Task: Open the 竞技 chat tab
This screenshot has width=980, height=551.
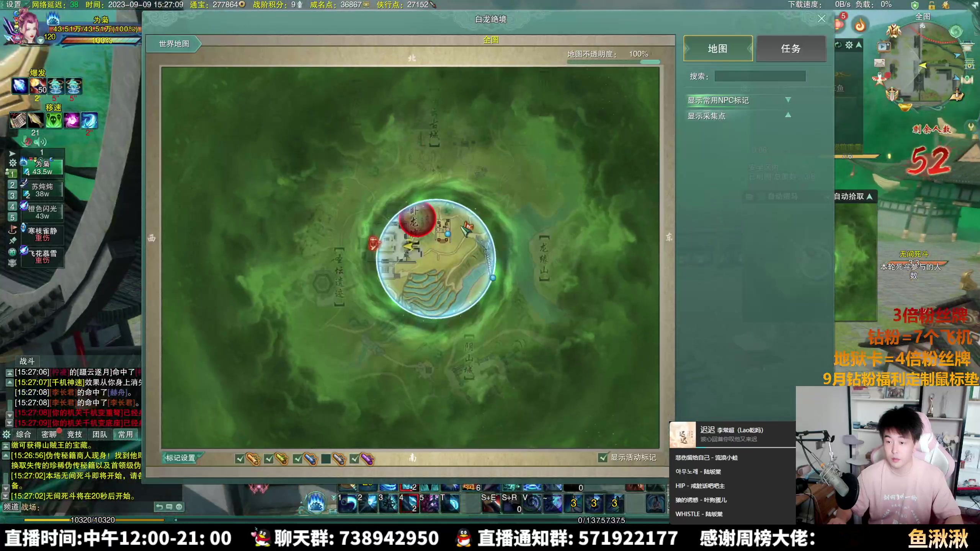Action: pos(75,434)
